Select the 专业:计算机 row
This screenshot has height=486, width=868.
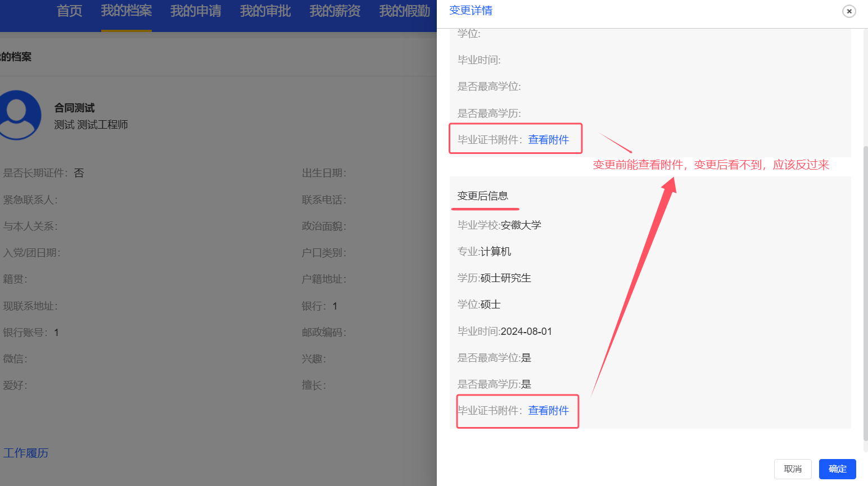[484, 252]
